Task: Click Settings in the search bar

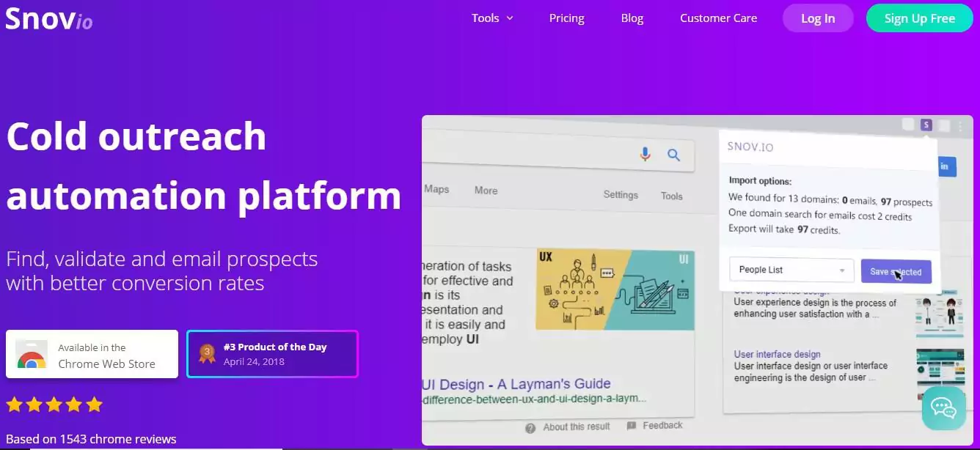Action: (621, 195)
